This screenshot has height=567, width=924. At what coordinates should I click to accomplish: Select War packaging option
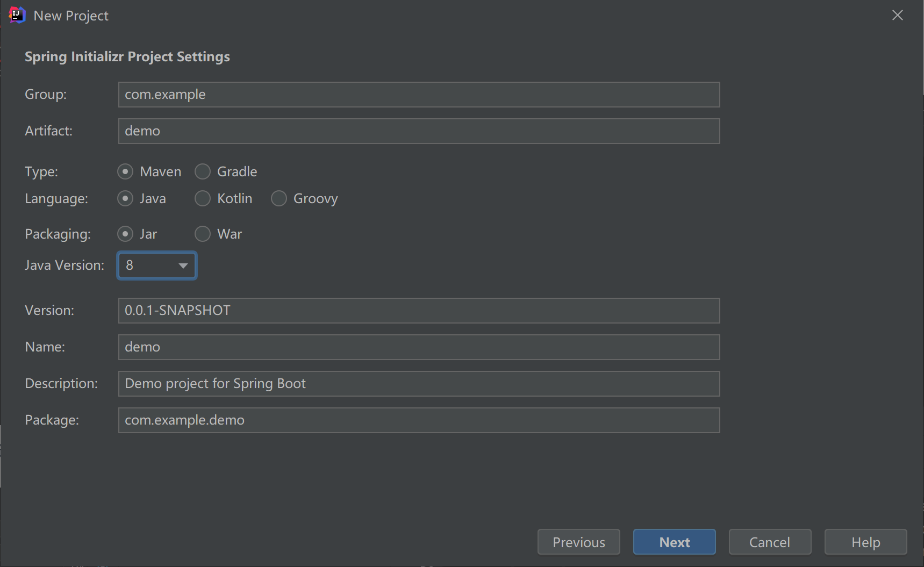203,234
